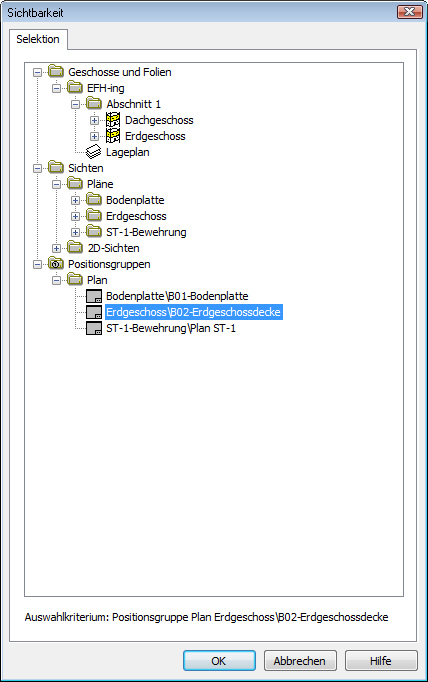Screen dimensions: 428x682
Task: Collapse the Abschnitt 1 node
Action: tap(75, 104)
